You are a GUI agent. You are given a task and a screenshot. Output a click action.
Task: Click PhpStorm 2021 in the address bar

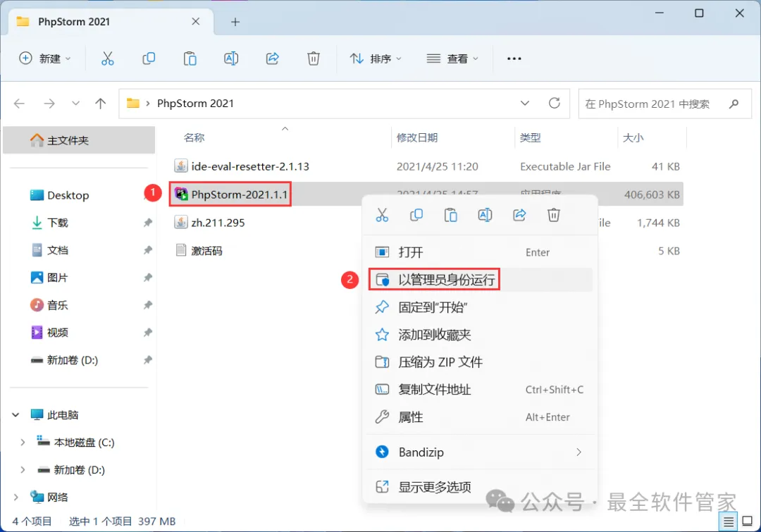tap(195, 104)
